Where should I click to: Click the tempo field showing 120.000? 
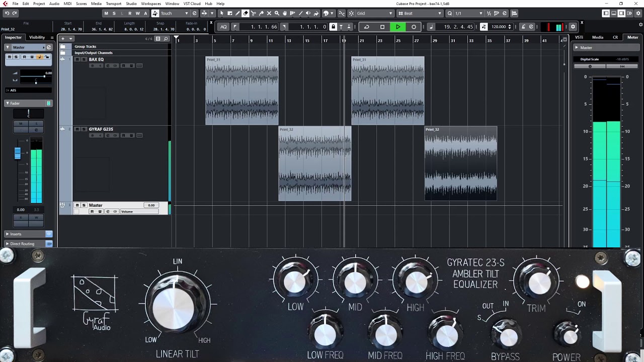pos(499,27)
